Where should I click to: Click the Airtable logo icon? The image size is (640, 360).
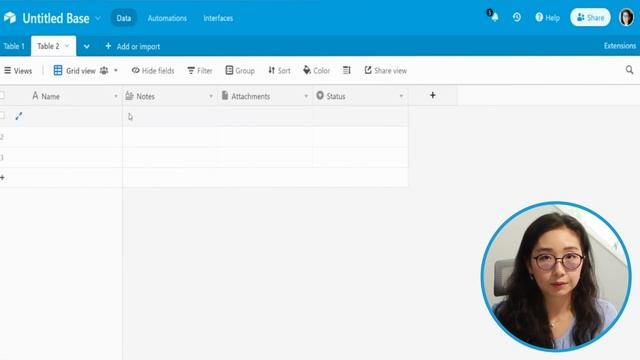(x=10, y=18)
